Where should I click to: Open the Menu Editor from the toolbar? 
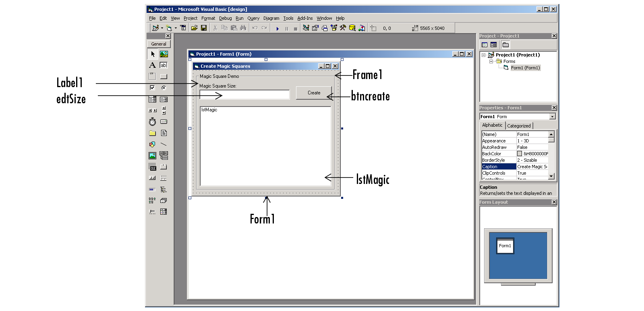[x=183, y=28]
